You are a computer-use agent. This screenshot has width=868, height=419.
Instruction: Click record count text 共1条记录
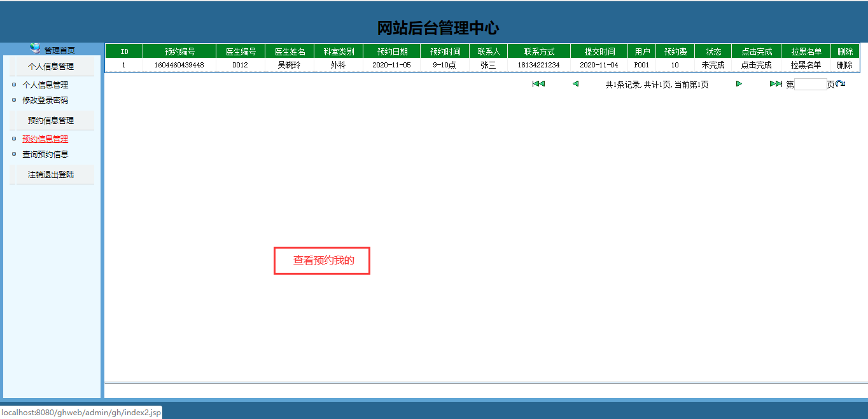tap(622, 85)
